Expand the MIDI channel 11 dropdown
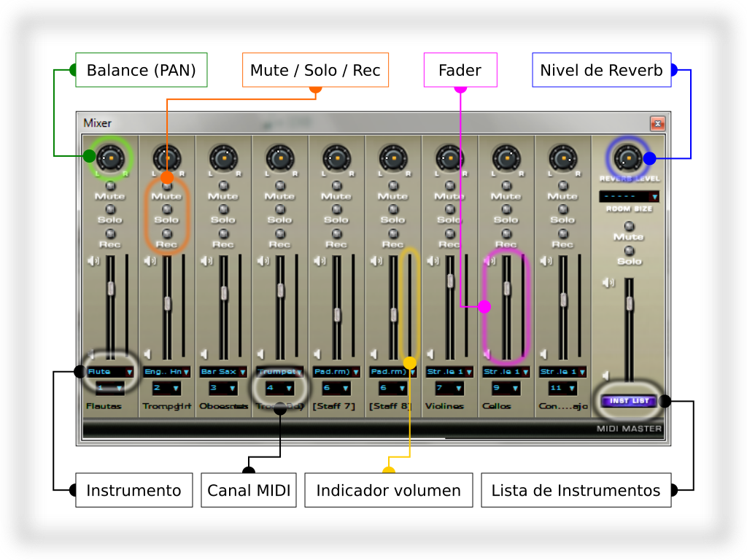Screen dimensions: 747x560 (572, 388)
